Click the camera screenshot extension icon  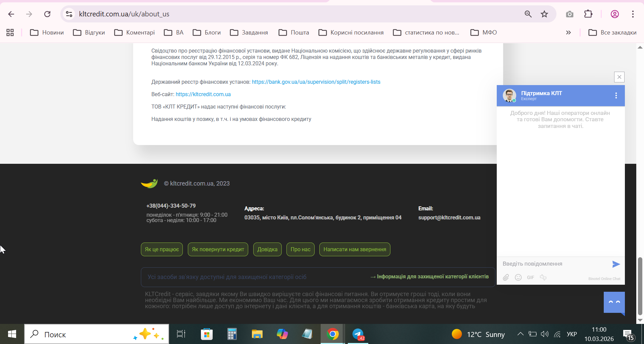(x=570, y=14)
